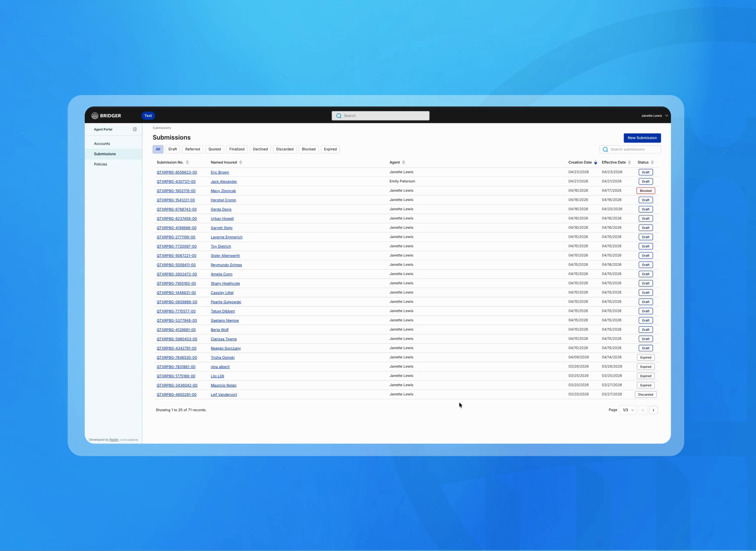
Task: Filter submissions by Draft
Action: 172,149
